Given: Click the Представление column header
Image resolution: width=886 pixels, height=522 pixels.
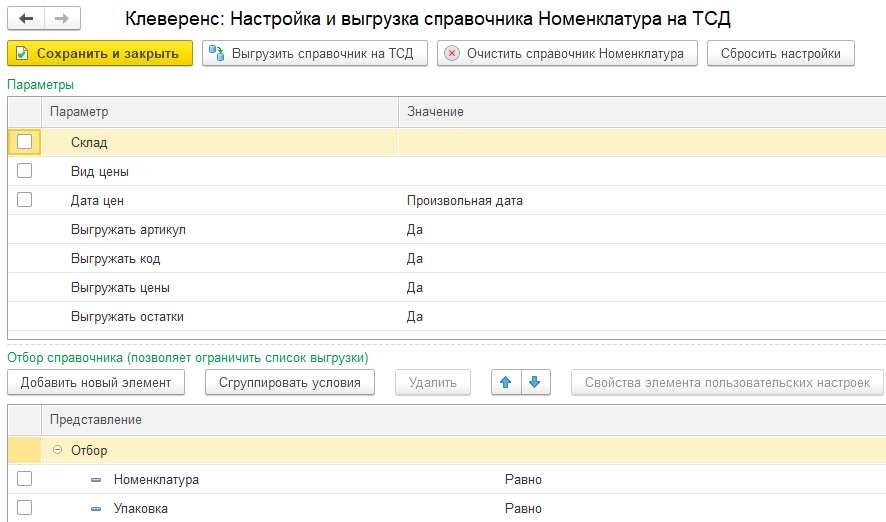Looking at the screenshot, I should [463, 420].
